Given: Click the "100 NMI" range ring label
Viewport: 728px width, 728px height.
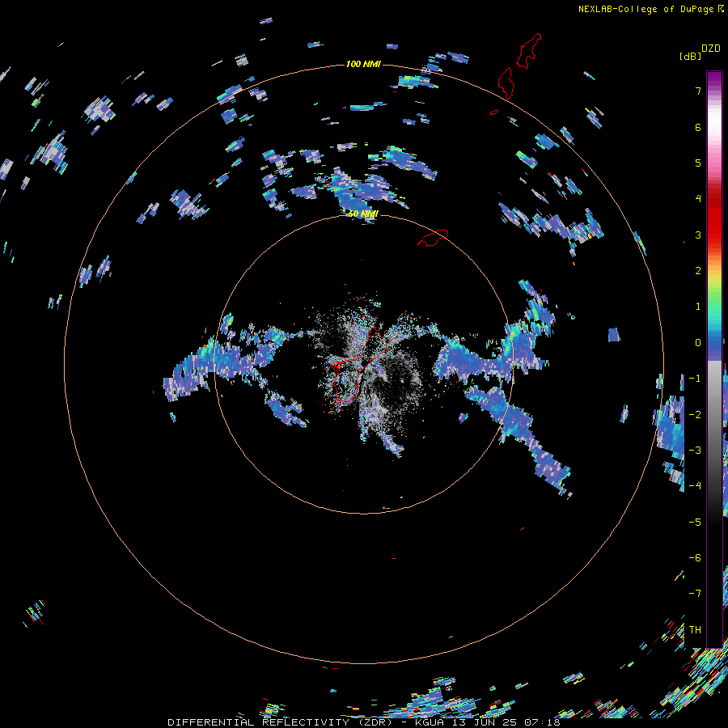Looking at the screenshot, I should click(x=363, y=64).
